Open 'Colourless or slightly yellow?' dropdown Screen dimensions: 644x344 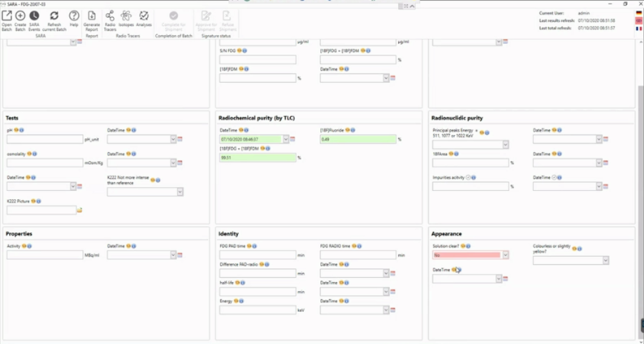coord(605,261)
